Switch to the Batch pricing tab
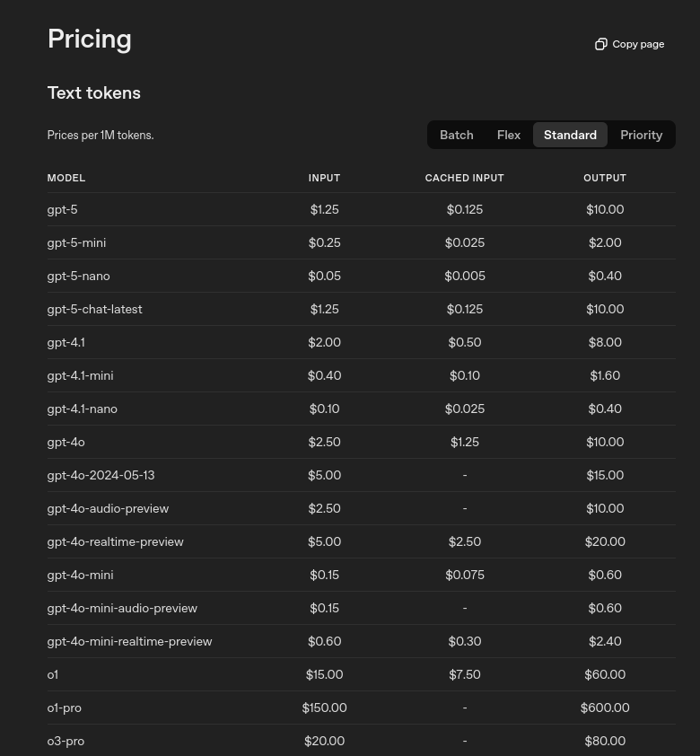Image resolution: width=700 pixels, height=756 pixels. (456, 135)
